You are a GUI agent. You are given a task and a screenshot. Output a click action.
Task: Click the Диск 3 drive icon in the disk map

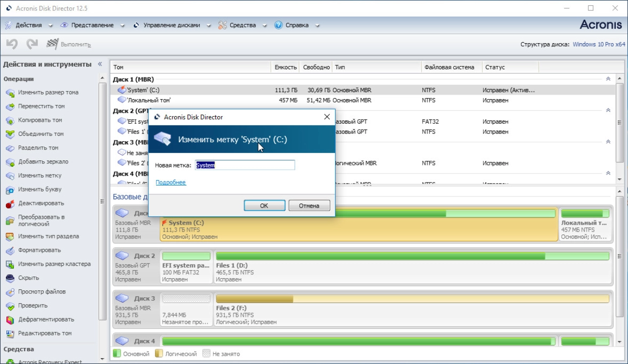[123, 298]
